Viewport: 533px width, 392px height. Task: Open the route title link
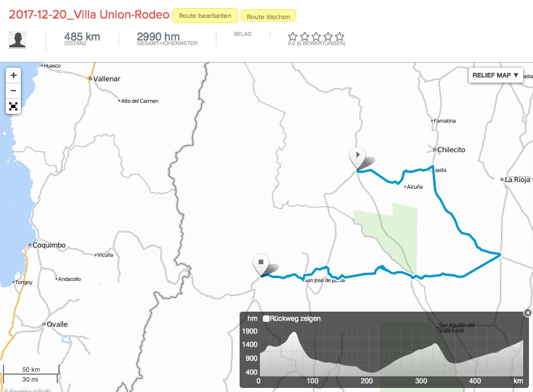[89, 14]
